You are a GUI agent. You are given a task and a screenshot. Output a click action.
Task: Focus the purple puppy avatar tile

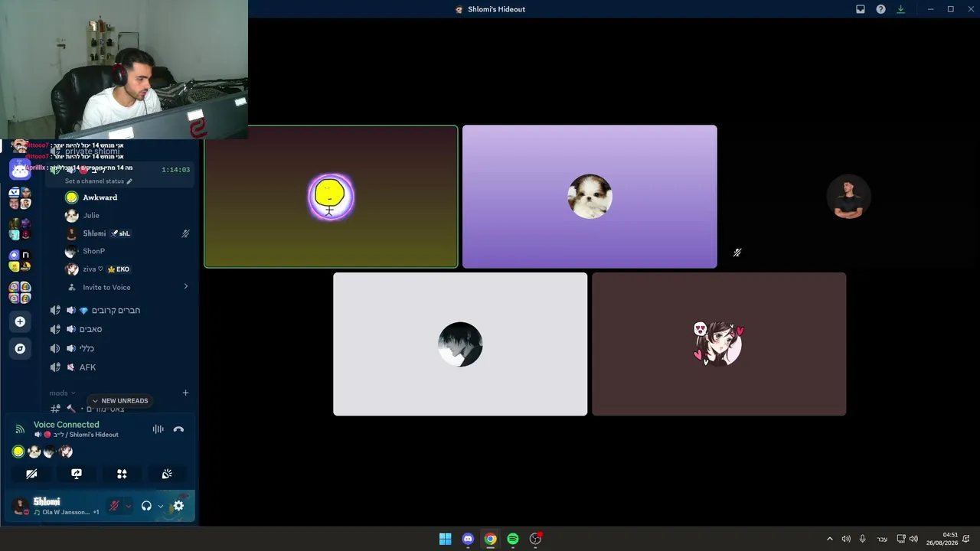[x=590, y=197]
